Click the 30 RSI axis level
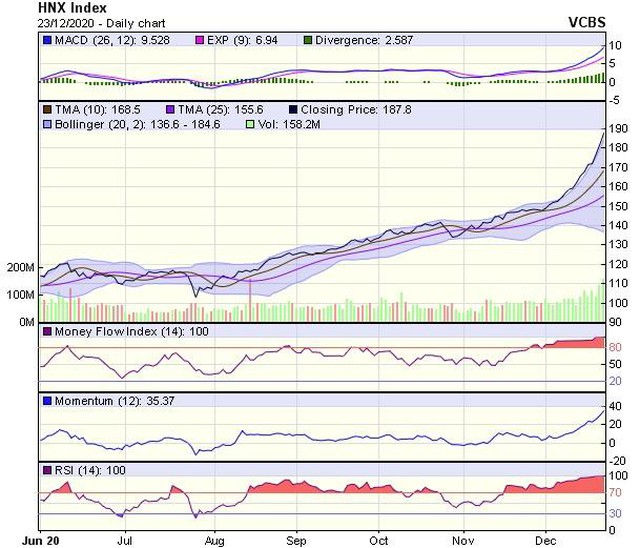Screen dimensions: 640x548 615,513
